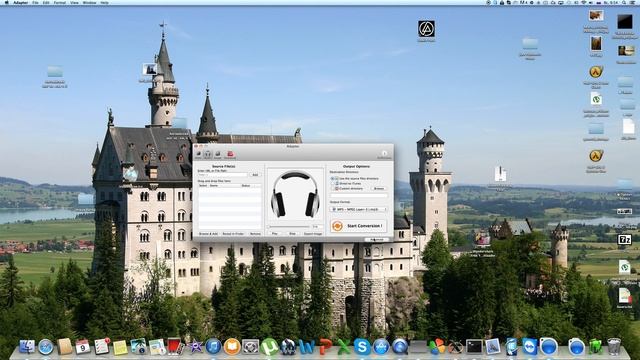Screen dimensions: 640x360
Task: Open the Window menu
Action: tap(89, 2)
